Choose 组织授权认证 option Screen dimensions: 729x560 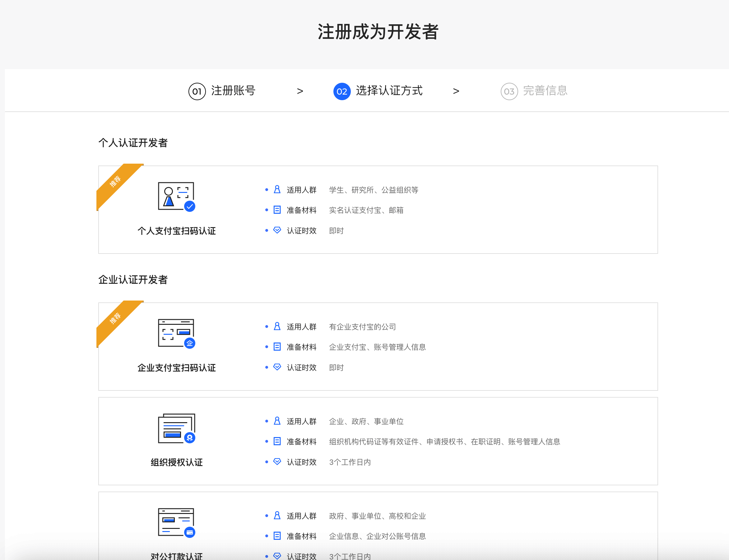pos(176,462)
